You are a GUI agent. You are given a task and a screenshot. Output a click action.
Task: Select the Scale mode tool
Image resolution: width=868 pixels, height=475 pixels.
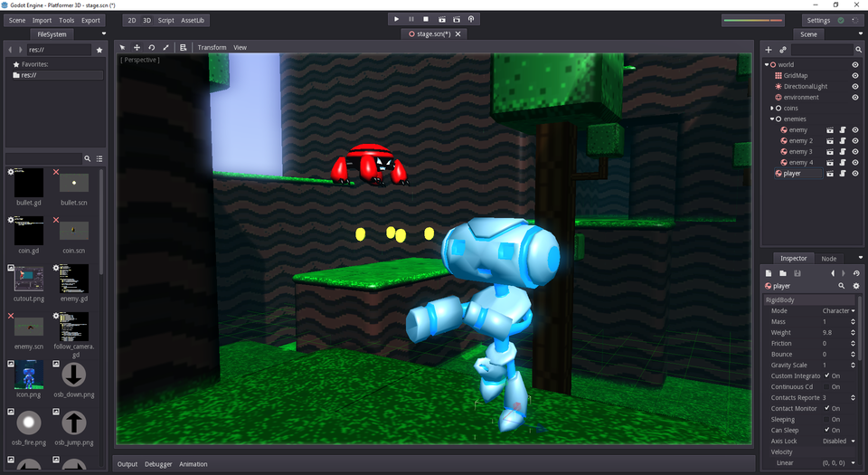click(x=165, y=47)
